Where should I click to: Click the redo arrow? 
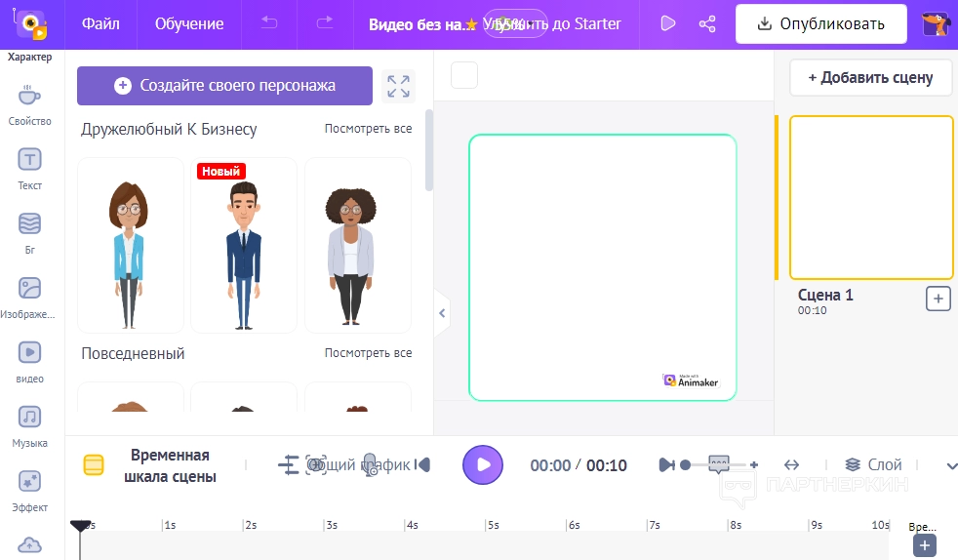point(325,23)
